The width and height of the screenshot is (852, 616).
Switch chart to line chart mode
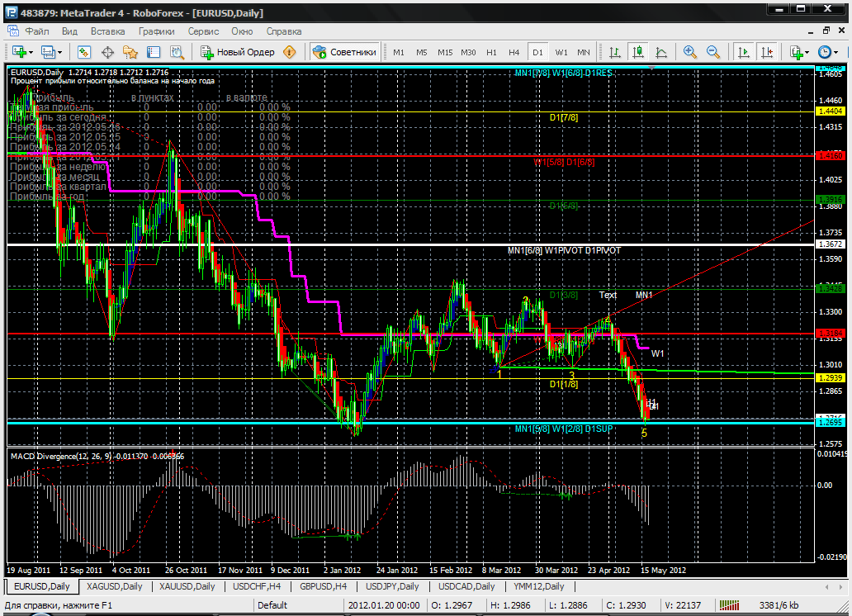(660, 52)
